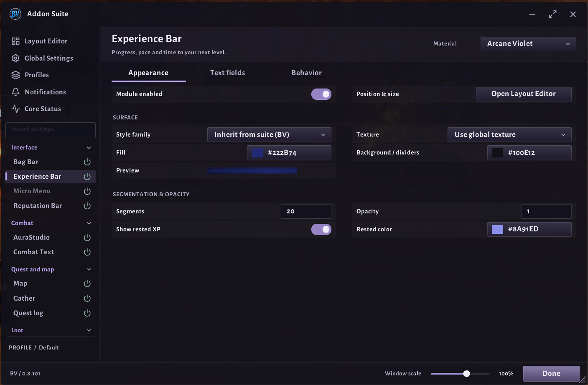Screen dimensions: 588x385
Task: Click the Segments value field
Action: (x=306, y=211)
